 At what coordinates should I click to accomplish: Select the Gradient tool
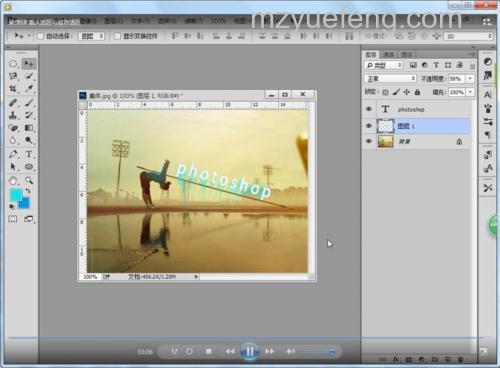[29, 128]
